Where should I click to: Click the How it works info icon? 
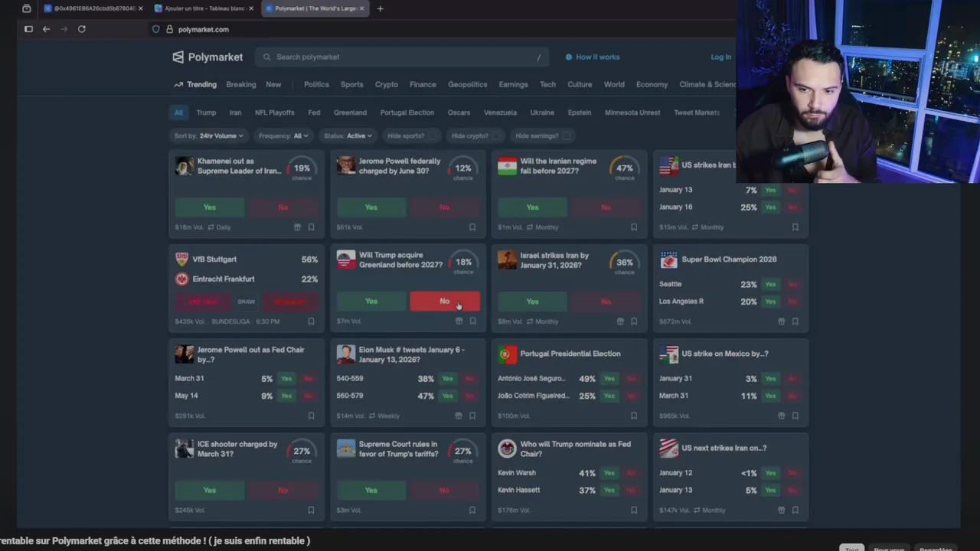point(569,57)
